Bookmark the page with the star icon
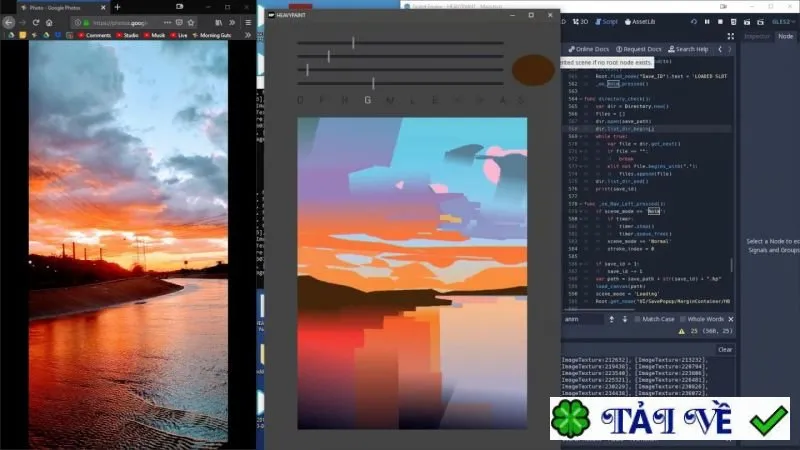The height and width of the screenshot is (450, 800). coord(191,22)
